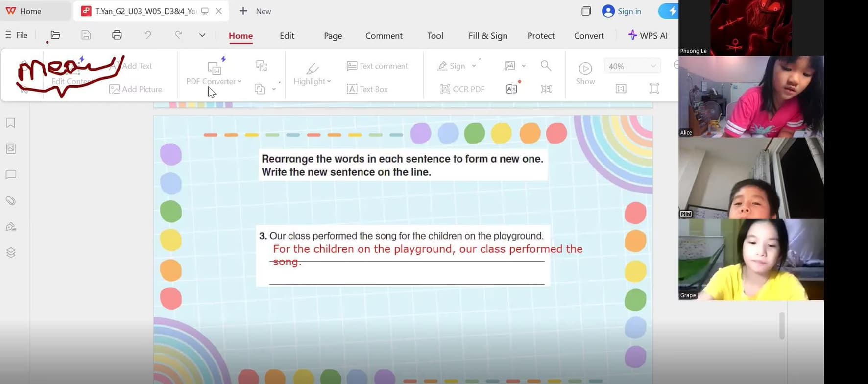The width and height of the screenshot is (868, 384).
Task: Open the Comments panel in sidebar
Action: (x=11, y=175)
